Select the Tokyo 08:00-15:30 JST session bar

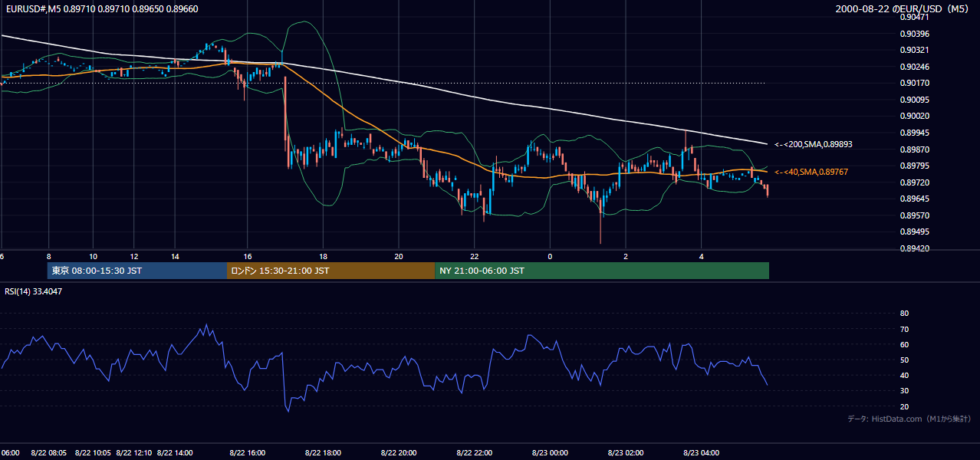tap(136, 271)
